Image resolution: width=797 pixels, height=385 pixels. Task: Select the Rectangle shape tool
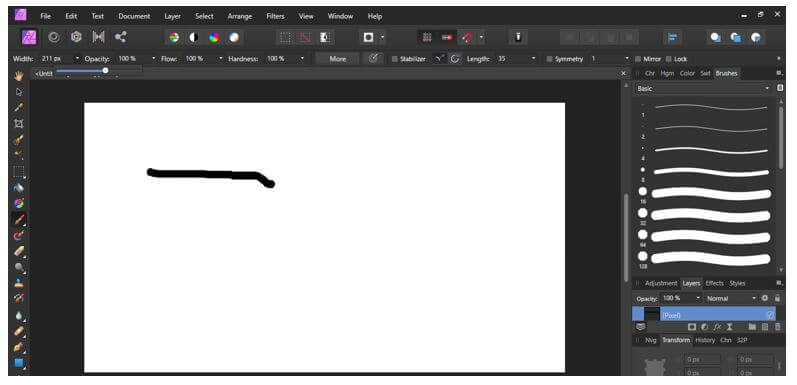pos(19,363)
